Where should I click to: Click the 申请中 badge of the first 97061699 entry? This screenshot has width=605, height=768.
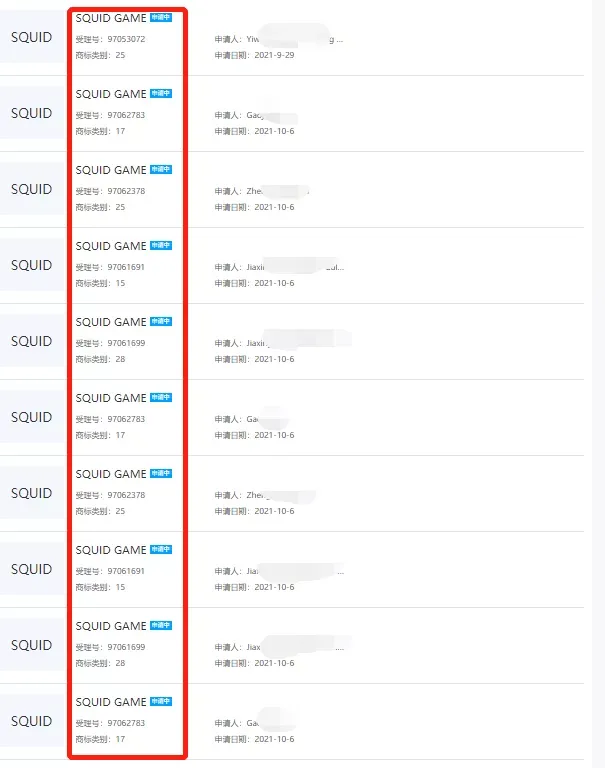pyautogui.click(x=161, y=321)
